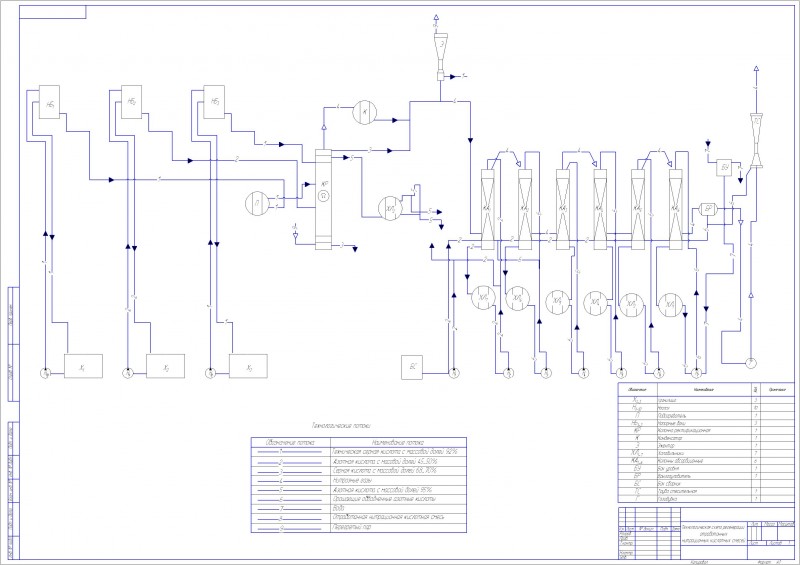Click head tank НБ2 symbol

(x=132, y=102)
